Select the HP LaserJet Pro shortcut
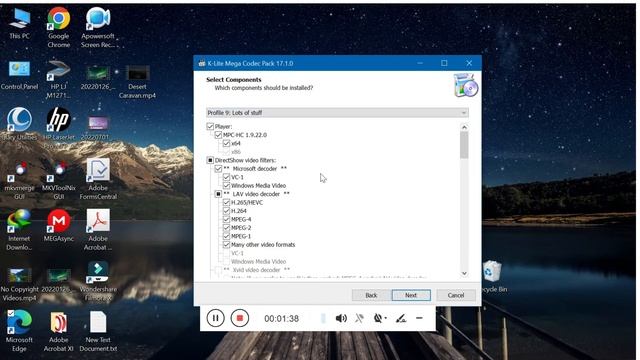 click(58, 124)
